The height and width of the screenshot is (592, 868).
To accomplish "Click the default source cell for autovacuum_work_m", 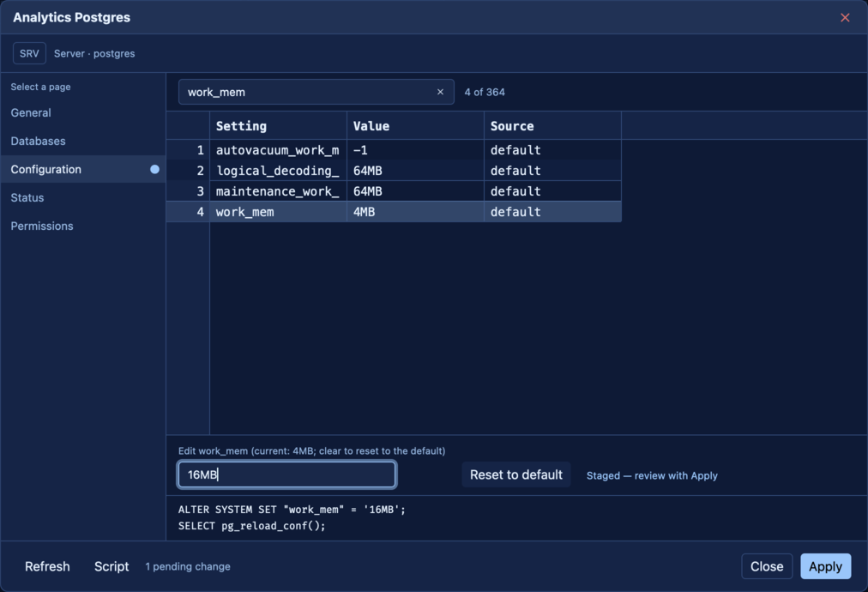I will click(553, 150).
